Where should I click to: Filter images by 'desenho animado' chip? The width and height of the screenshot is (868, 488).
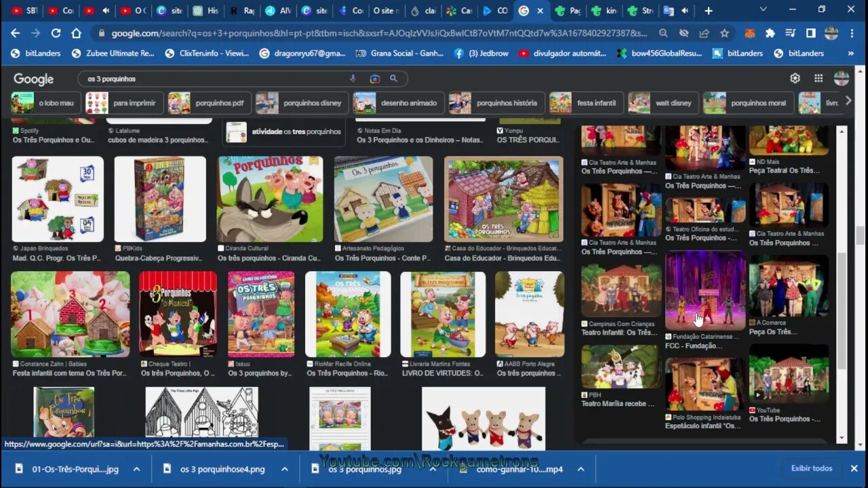click(399, 103)
